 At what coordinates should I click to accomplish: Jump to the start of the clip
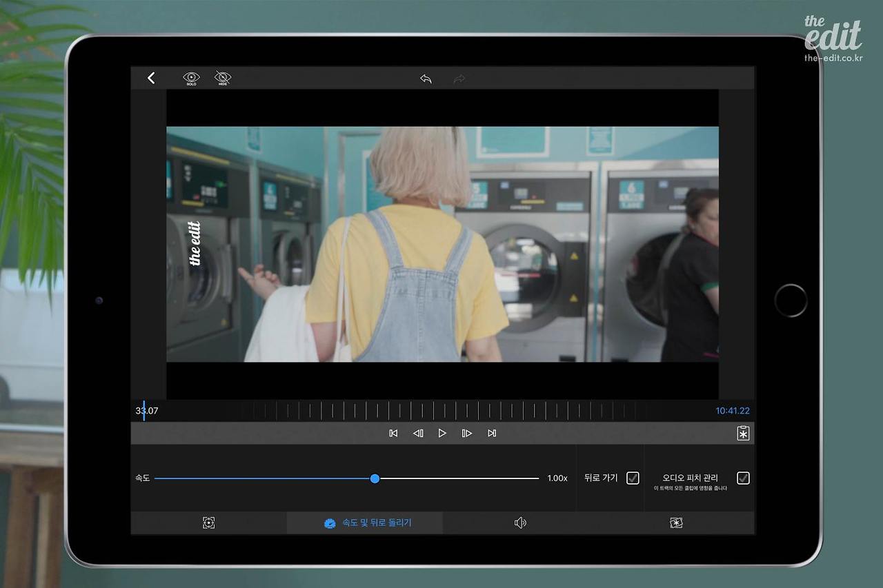click(393, 433)
